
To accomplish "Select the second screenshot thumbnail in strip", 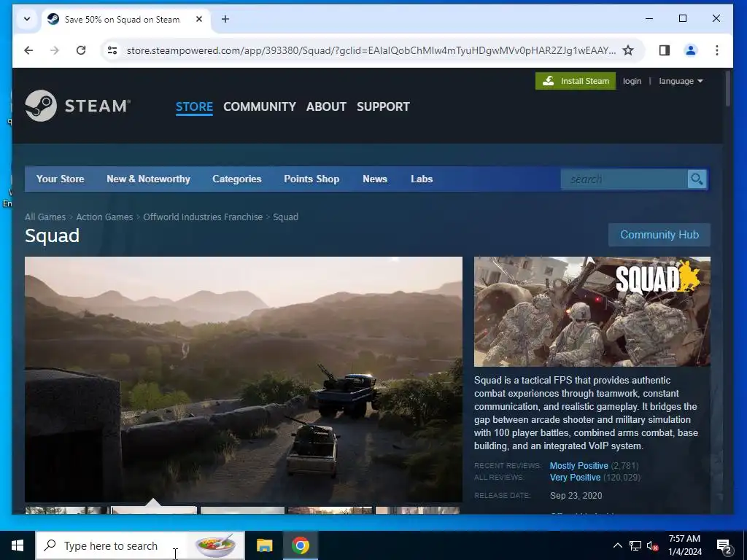I will 154,510.
